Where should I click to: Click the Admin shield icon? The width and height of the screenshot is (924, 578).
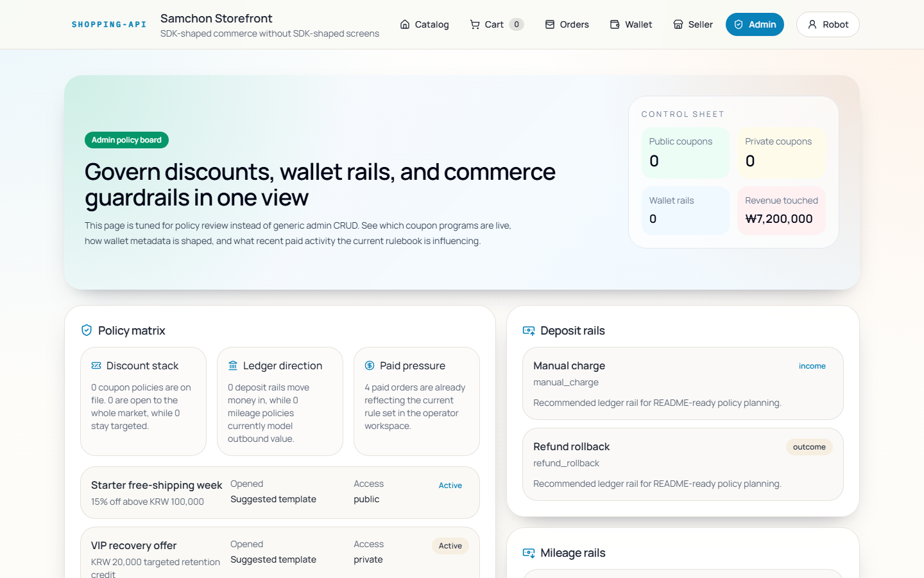click(739, 24)
